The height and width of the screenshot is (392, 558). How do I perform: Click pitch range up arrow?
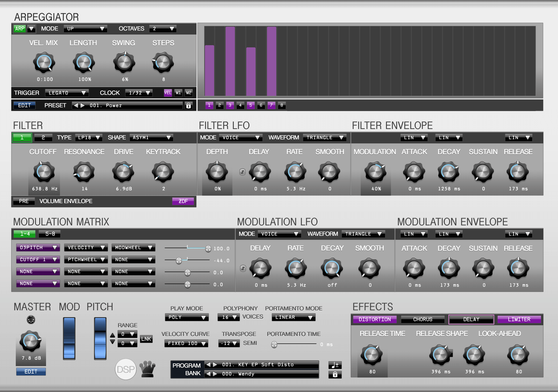[112, 335]
